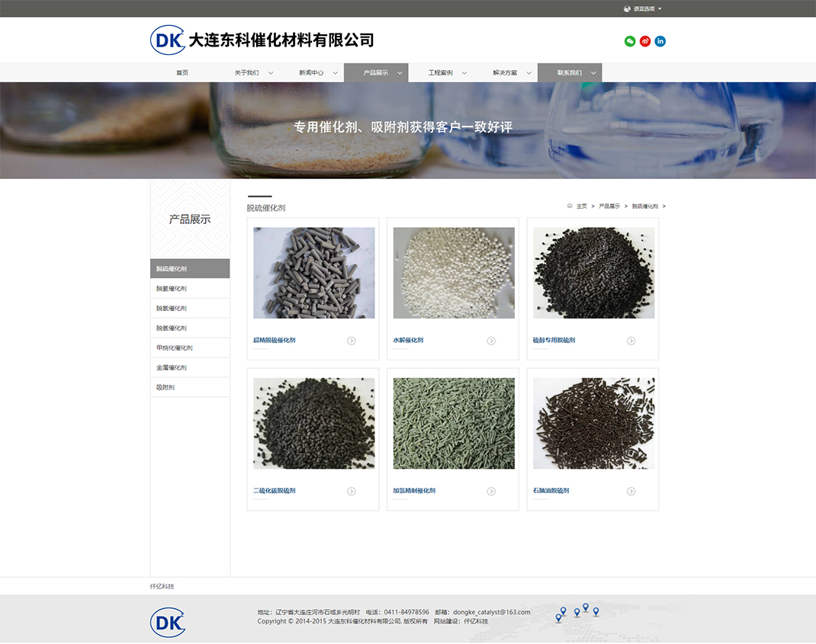Screen dimensions: 816x644
Task: Click the home icon in the breadcrumb
Action: coord(569,206)
